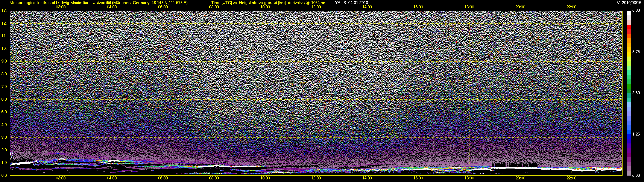Click the 13. km height axis label
Image resolution: width=644 pixels, height=182 pixels.
4,10
